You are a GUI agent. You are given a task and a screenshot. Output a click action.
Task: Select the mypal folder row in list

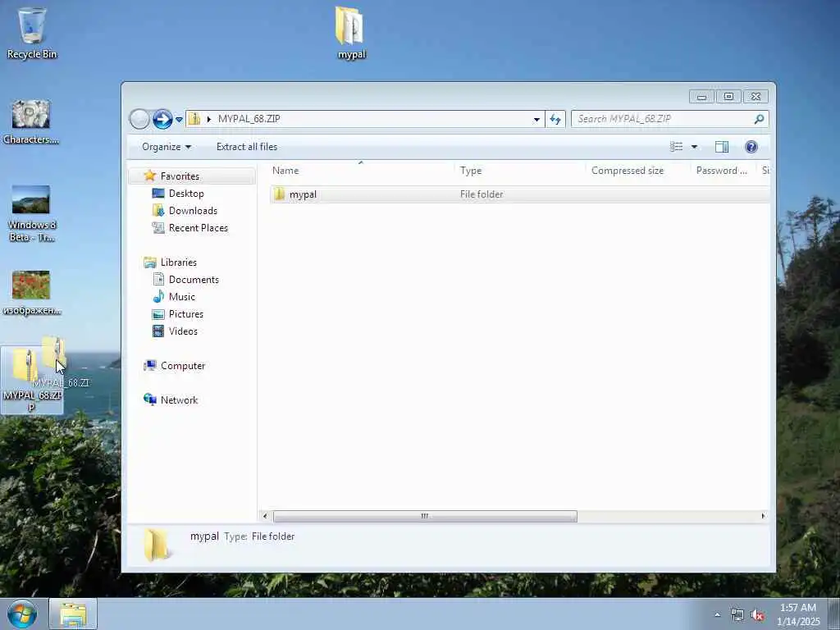click(x=519, y=194)
